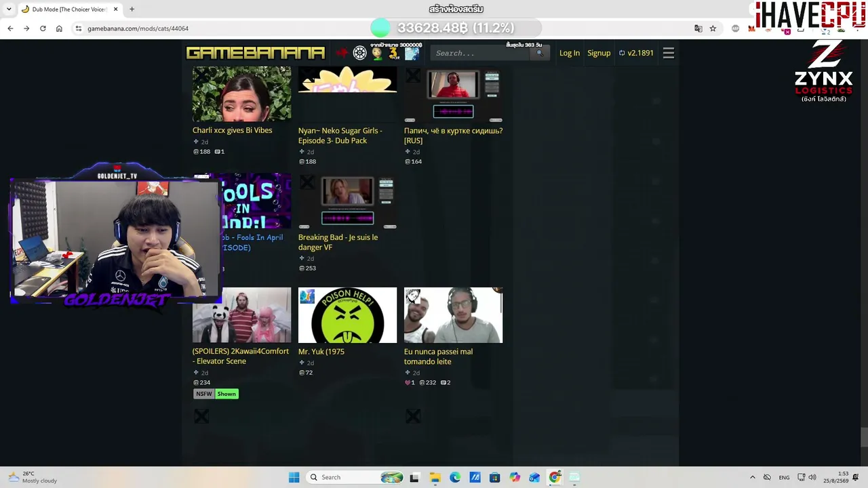Open the volume control in the tray
Screen dimensions: 868x488
coord(812,477)
